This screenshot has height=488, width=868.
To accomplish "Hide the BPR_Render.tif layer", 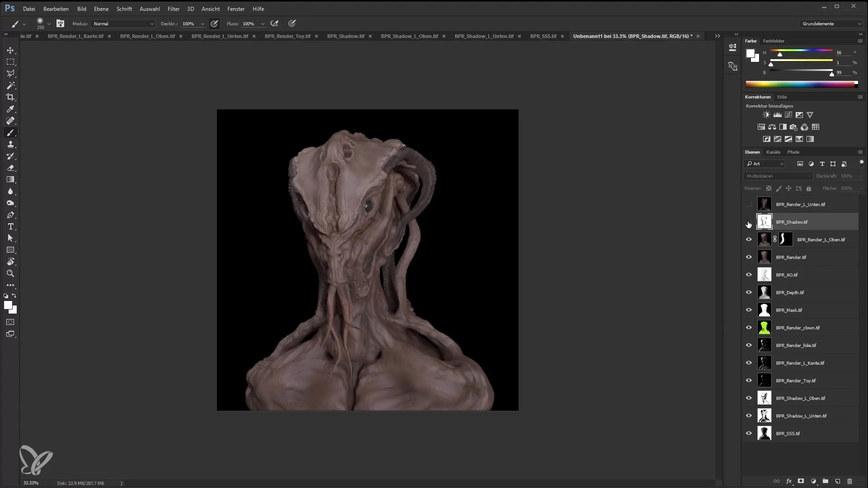I will coord(749,257).
